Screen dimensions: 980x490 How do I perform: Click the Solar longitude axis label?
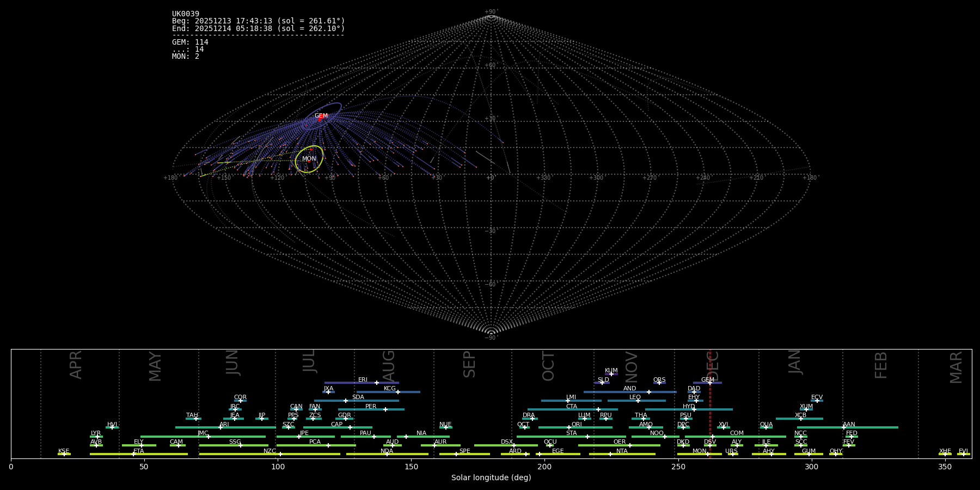click(491, 478)
